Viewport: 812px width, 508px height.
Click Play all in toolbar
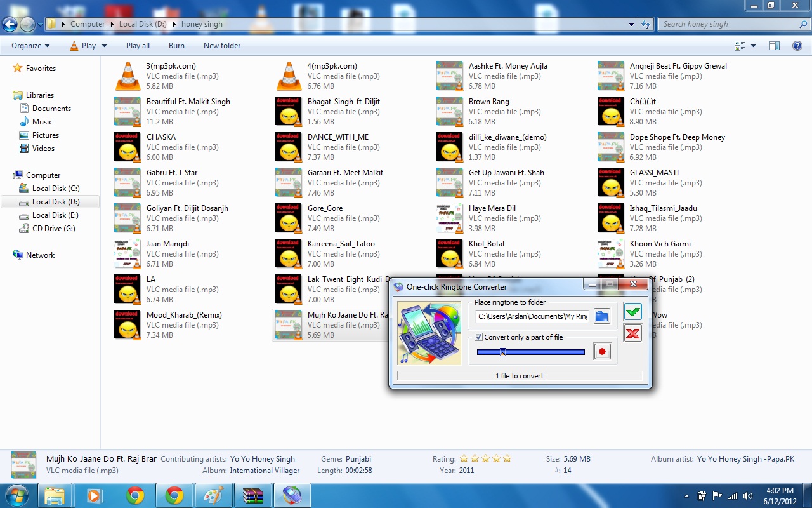click(x=138, y=46)
